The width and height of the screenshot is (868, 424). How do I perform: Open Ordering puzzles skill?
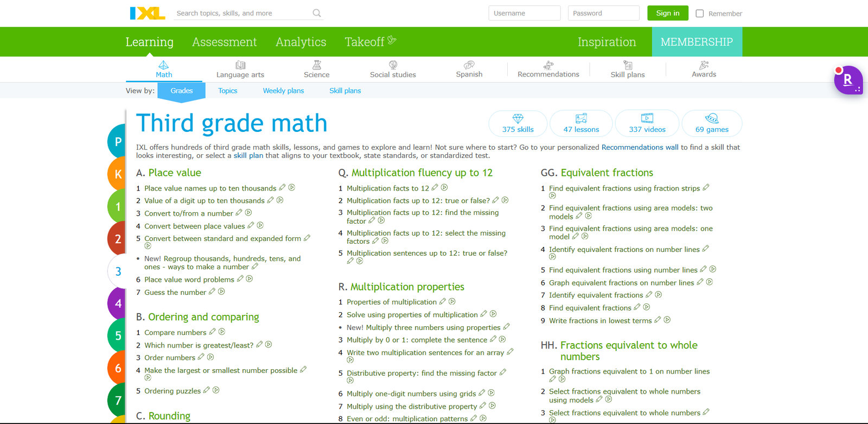click(x=173, y=391)
